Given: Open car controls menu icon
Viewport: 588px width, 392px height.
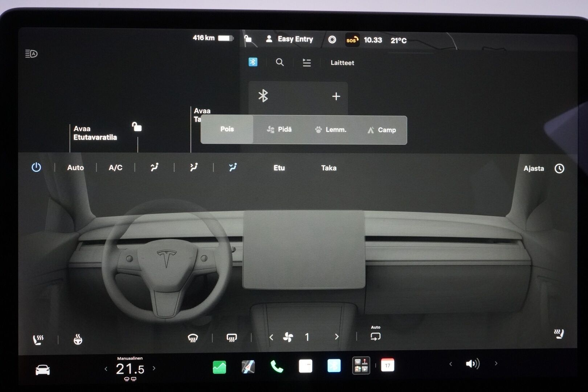Looking at the screenshot, I should coord(42,370).
